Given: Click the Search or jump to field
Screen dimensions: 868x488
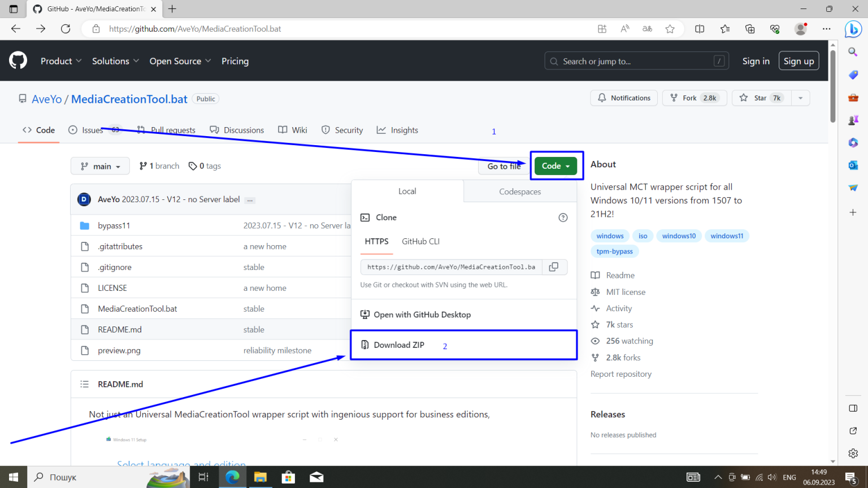Looking at the screenshot, I should 636,60.
